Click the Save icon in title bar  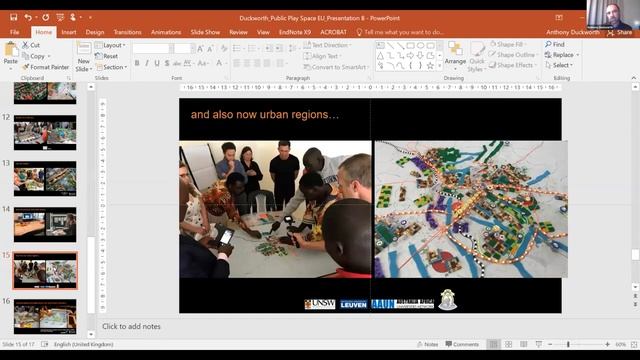pos(14,17)
